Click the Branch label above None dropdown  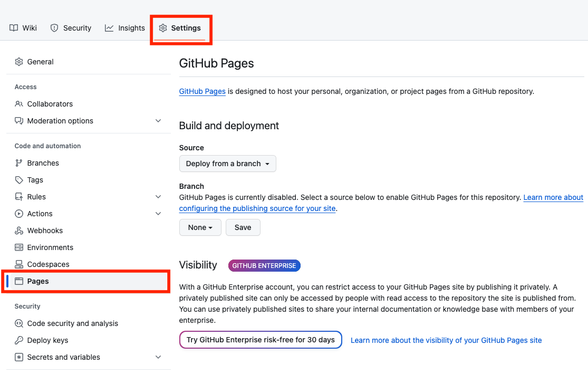tap(191, 186)
